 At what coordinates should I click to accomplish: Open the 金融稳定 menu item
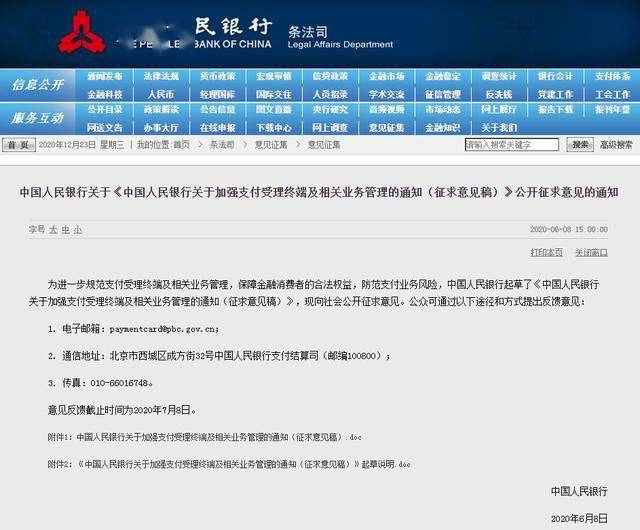click(x=443, y=76)
